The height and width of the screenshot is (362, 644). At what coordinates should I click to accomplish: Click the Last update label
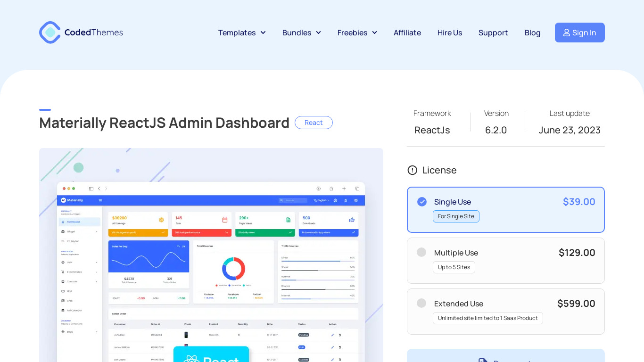click(570, 113)
